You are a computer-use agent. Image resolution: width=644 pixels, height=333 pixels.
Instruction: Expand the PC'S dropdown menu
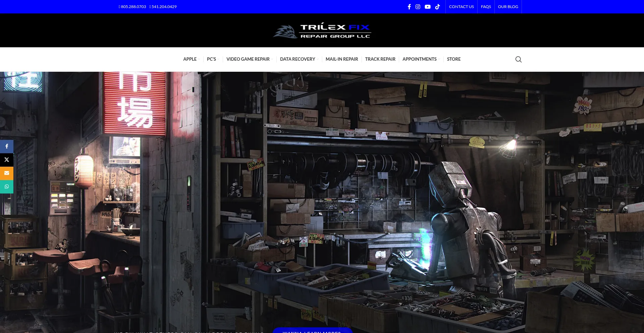[x=212, y=59]
